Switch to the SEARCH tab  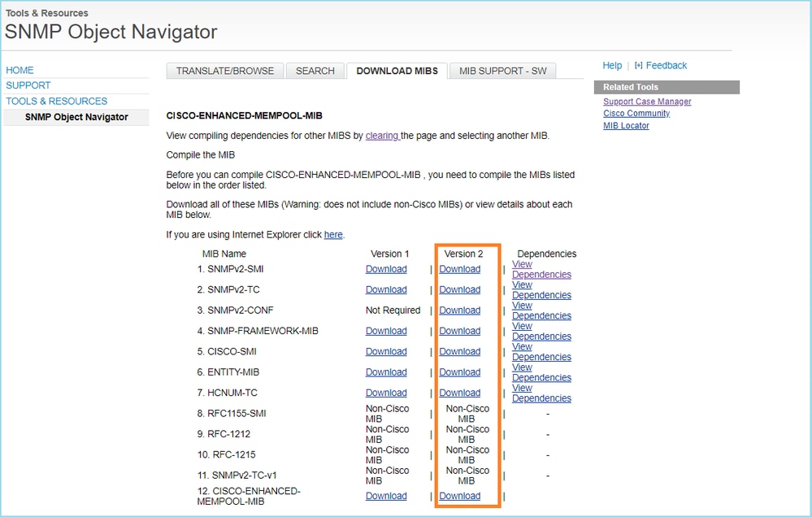tap(315, 71)
